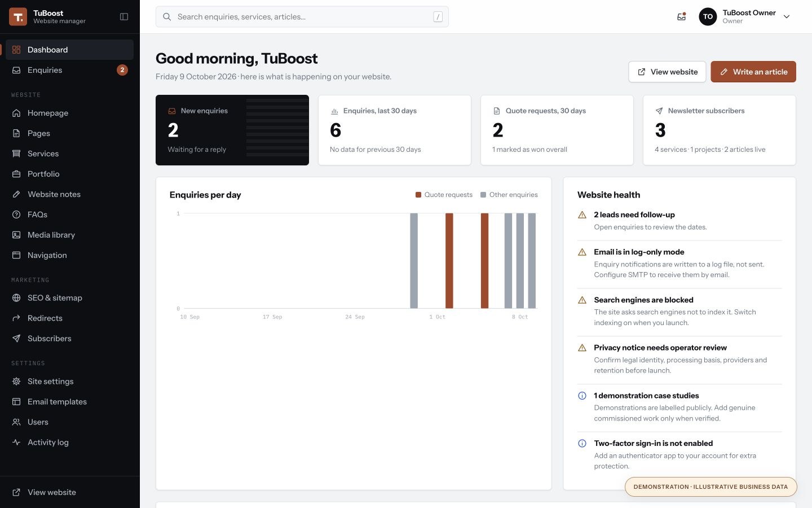Click the Enquiries badge showing 2
The height and width of the screenshot is (508, 812).
click(122, 70)
